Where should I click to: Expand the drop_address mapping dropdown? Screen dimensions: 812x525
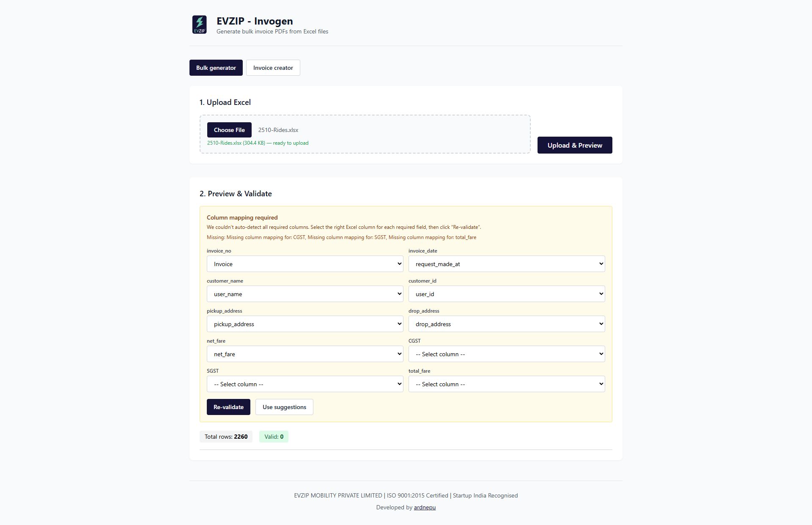(506, 324)
